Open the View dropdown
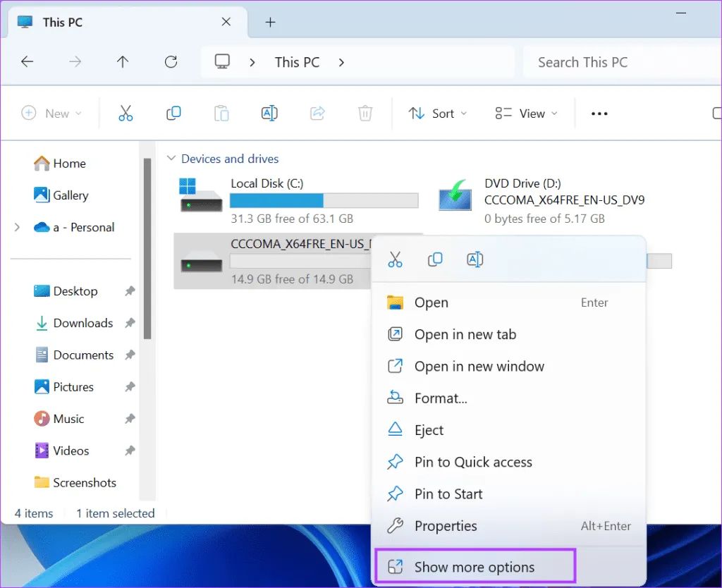722x588 pixels. 526,114
